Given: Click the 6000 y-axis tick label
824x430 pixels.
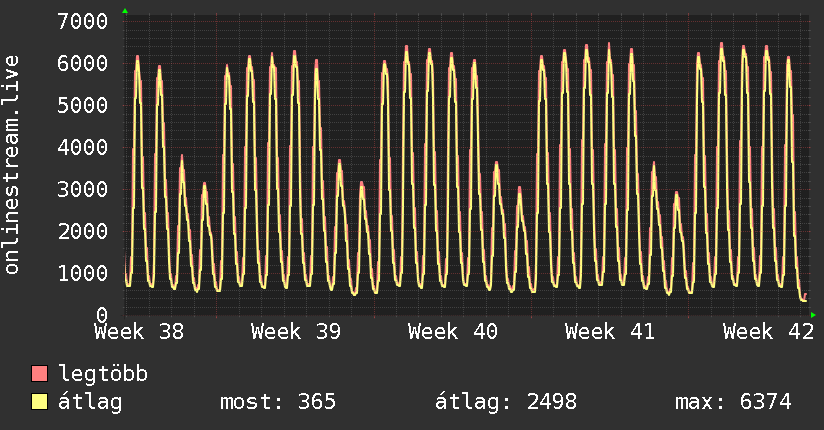Looking at the screenshot, I should coord(83,63).
